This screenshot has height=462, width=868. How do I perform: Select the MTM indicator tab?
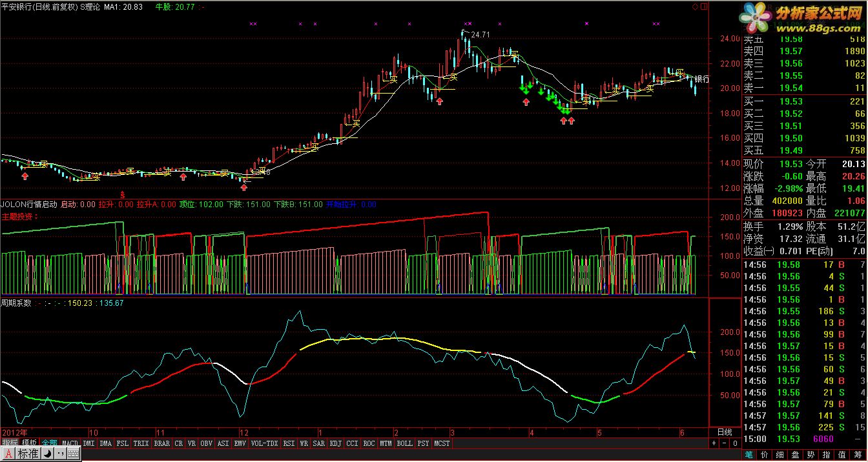pos(386,443)
